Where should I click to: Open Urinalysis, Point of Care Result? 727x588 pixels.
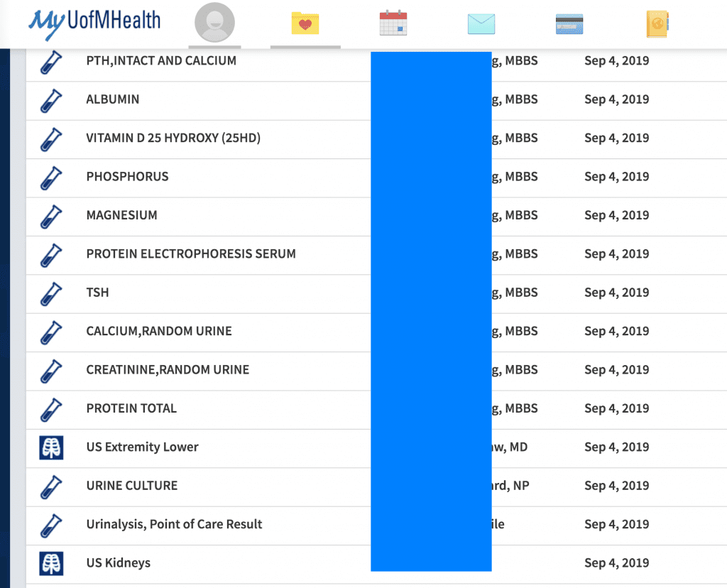tap(174, 525)
